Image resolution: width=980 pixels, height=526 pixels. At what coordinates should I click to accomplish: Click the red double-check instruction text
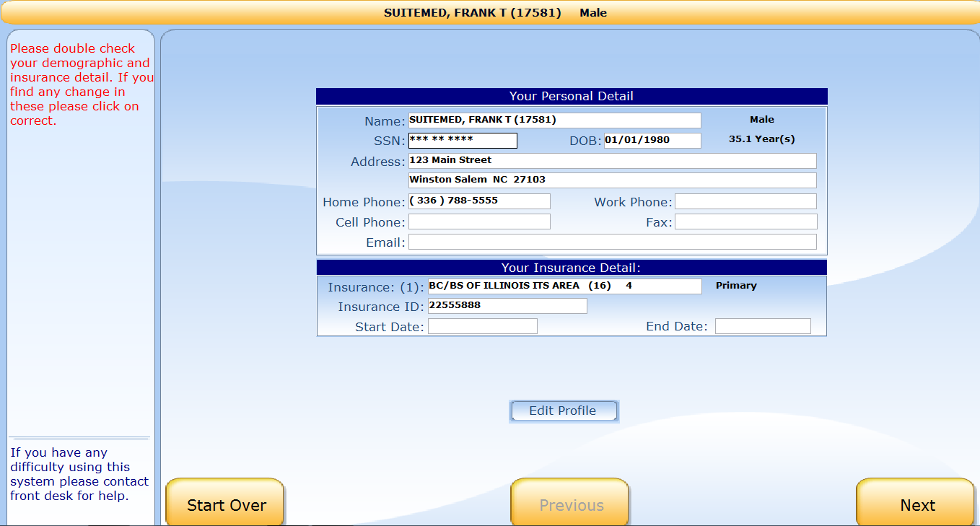(x=81, y=84)
